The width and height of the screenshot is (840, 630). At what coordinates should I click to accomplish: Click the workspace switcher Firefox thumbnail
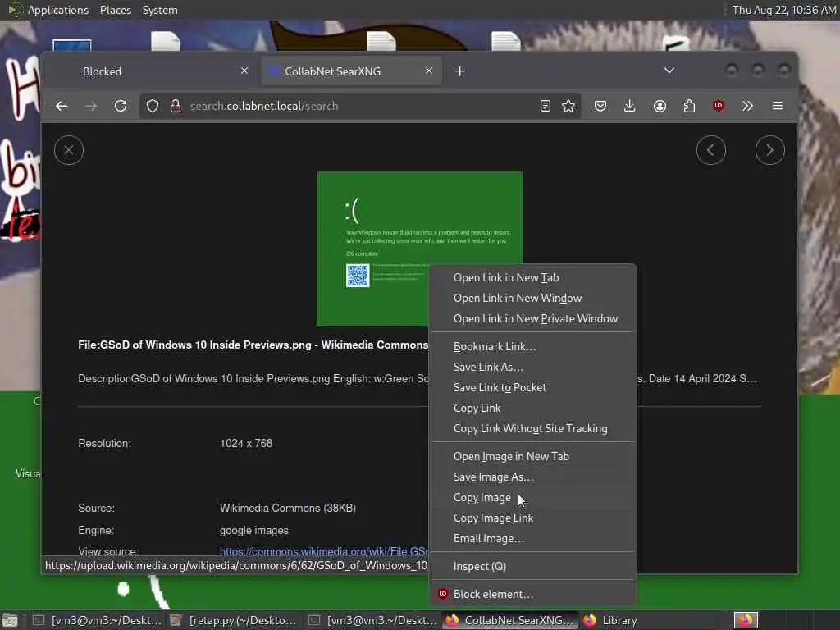(746, 620)
